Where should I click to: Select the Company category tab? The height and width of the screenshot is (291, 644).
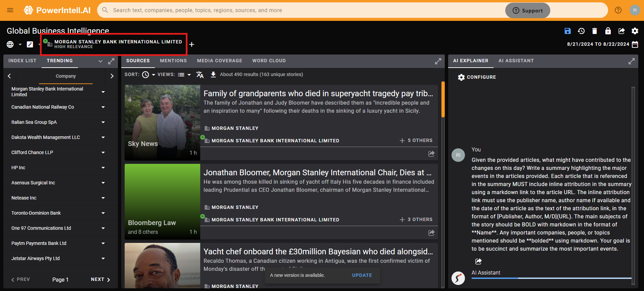tap(66, 76)
